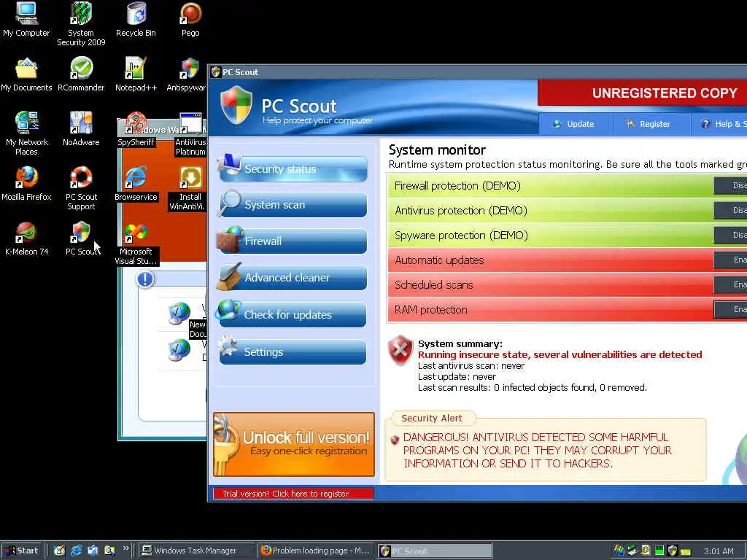Open the Firewall section in sidebar
747x560 pixels.
(x=293, y=241)
